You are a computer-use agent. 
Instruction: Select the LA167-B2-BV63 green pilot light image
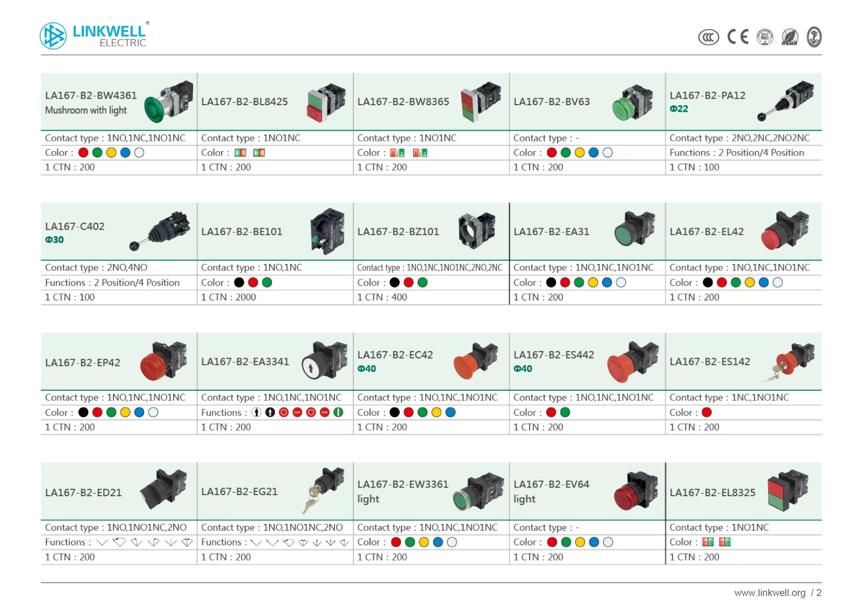[632, 102]
